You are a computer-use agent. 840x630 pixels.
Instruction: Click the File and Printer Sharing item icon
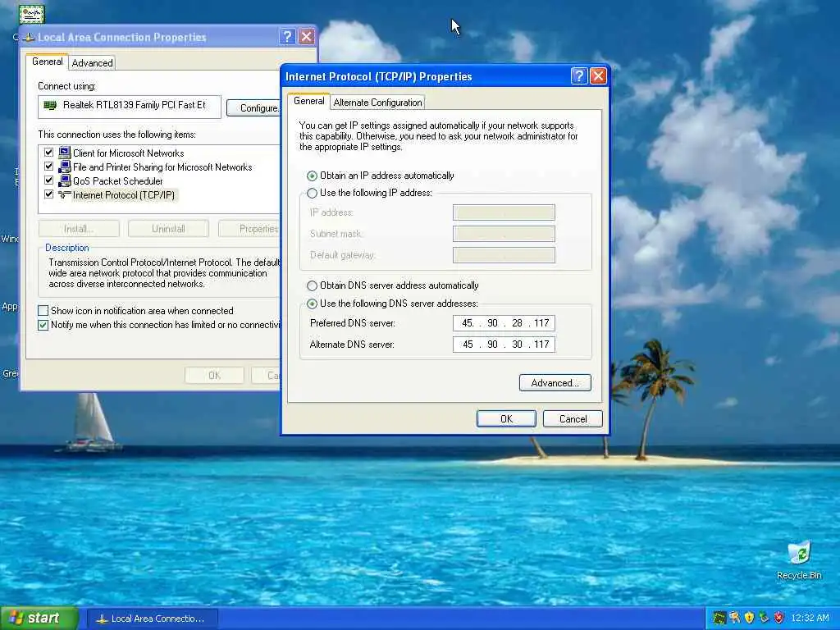(x=64, y=167)
